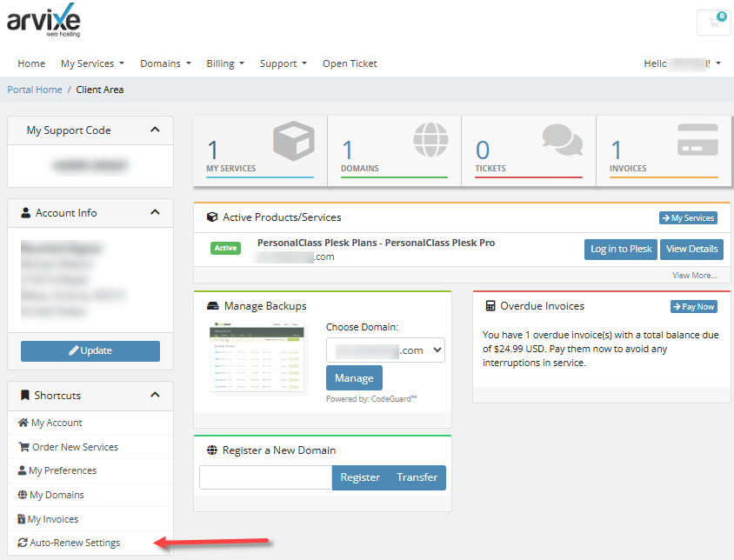
Task: Click the Arvixe web hosting logo
Action: point(43,20)
